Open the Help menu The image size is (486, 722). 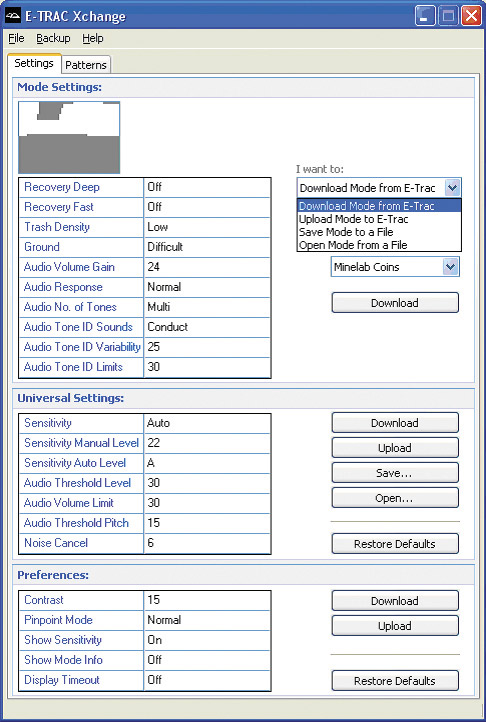(x=93, y=39)
